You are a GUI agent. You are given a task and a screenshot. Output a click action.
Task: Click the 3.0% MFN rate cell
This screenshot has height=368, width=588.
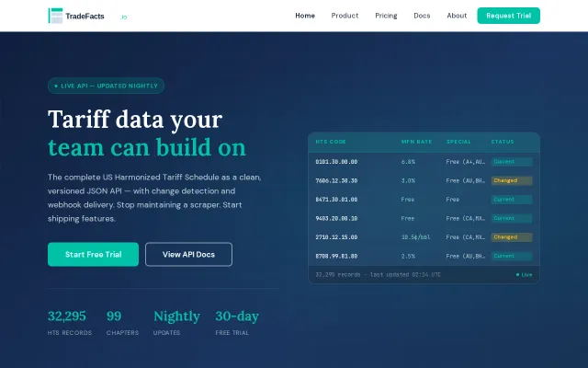tap(408, 180)
